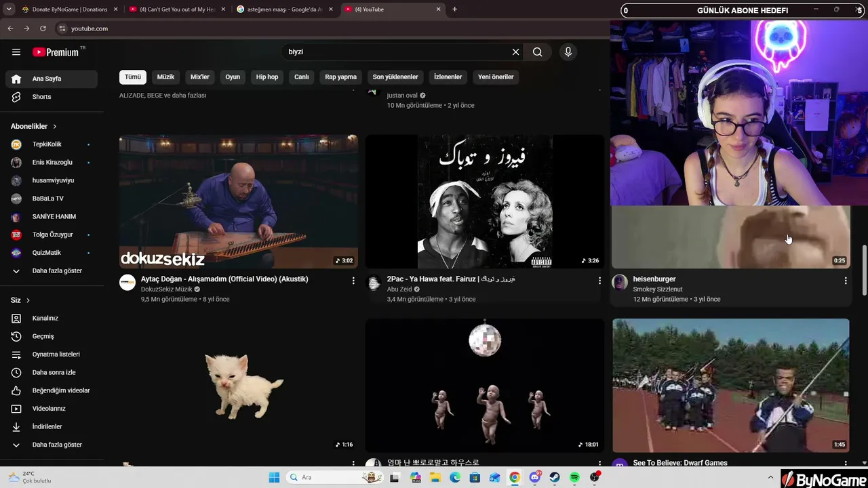Screen dimensions: 868x488
Task: Open the Enis Kirazoglu subscription
Action: 52,163
